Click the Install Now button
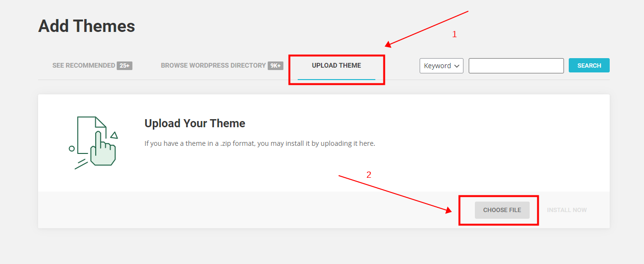Screen dimensions: 644x264 coord(567,210)
